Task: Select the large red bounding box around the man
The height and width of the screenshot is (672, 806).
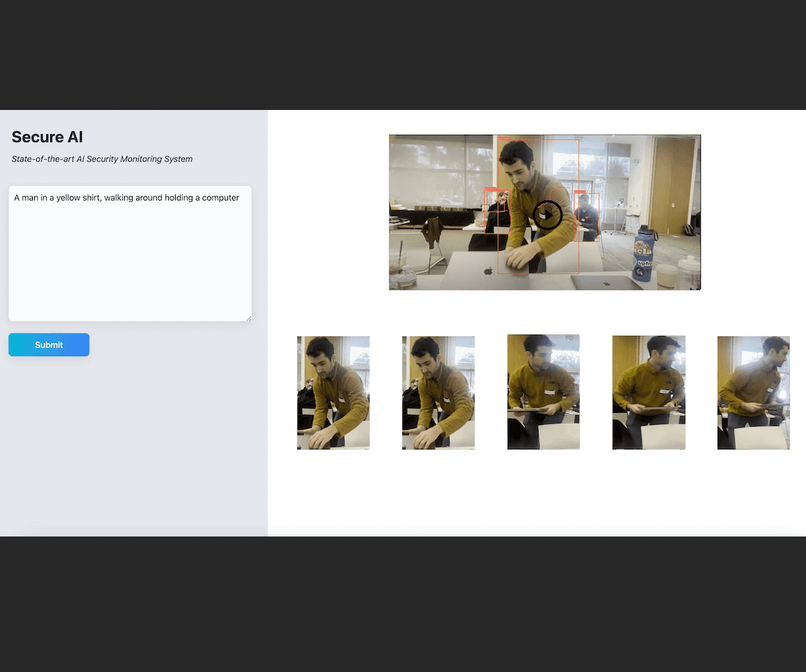Action: [538, 207]
